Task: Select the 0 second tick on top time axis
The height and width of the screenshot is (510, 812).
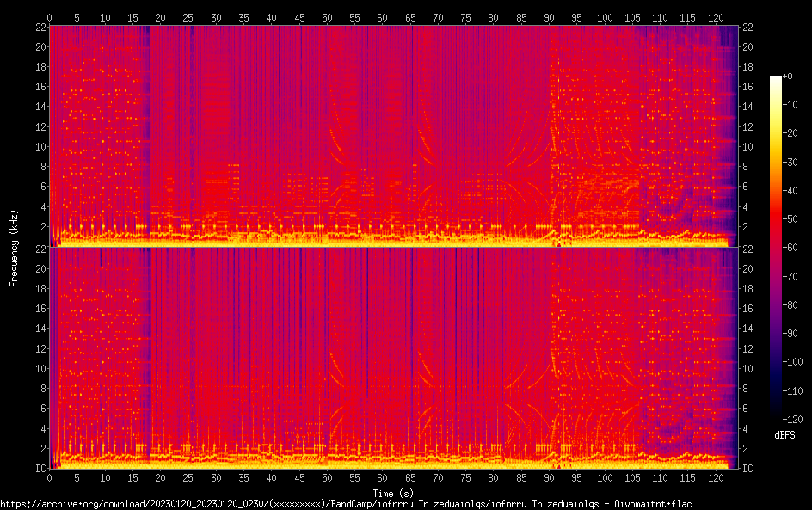Action: (49, 17)
